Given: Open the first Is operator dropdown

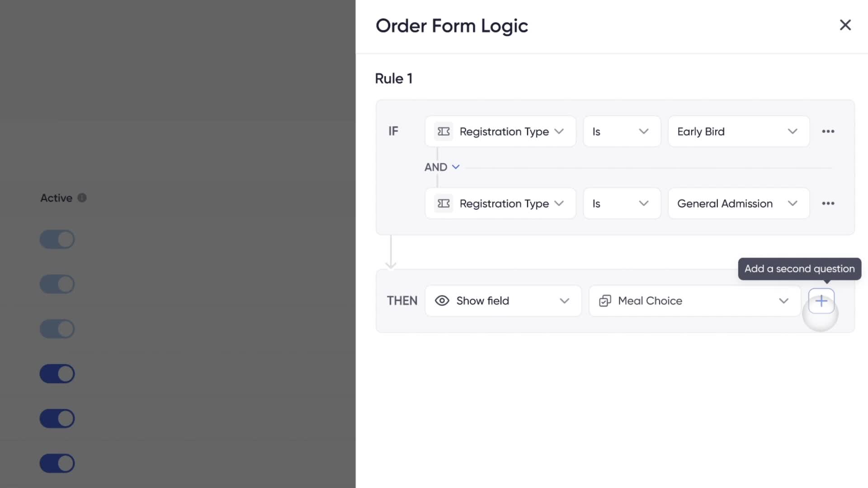Looking at the screenshot, I should (622, 131).
